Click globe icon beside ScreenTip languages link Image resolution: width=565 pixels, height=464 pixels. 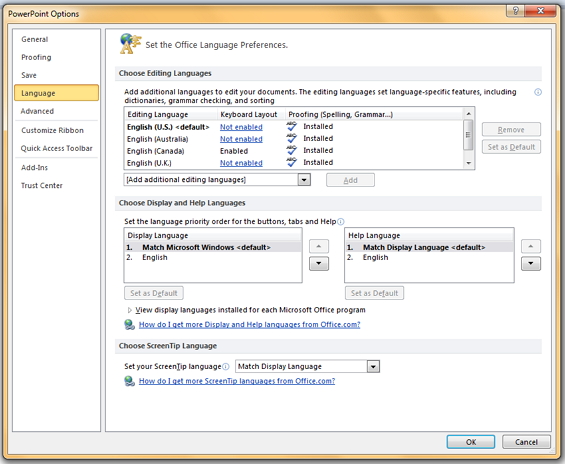pos(129,381)
